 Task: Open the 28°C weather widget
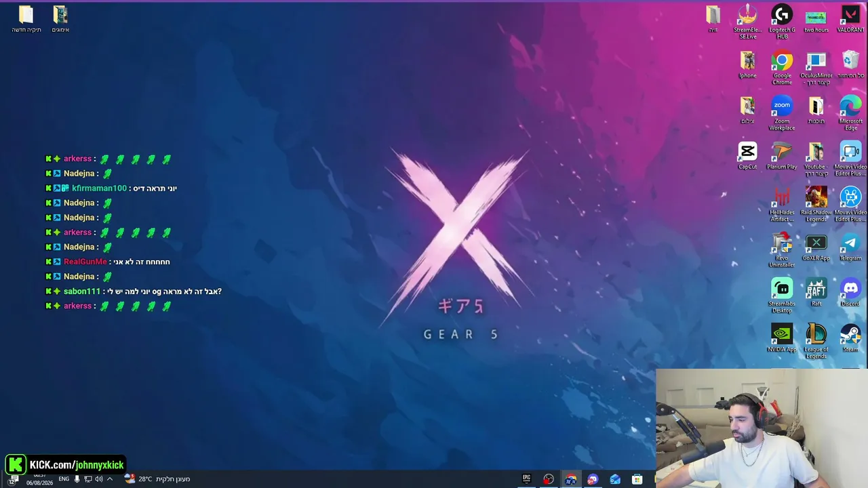pos(157,479)
